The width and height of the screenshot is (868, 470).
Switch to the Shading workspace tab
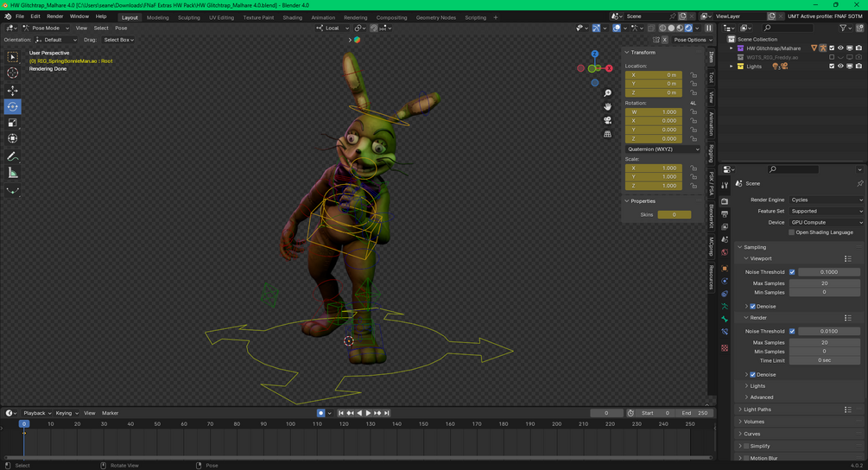(x=292, y=17)
